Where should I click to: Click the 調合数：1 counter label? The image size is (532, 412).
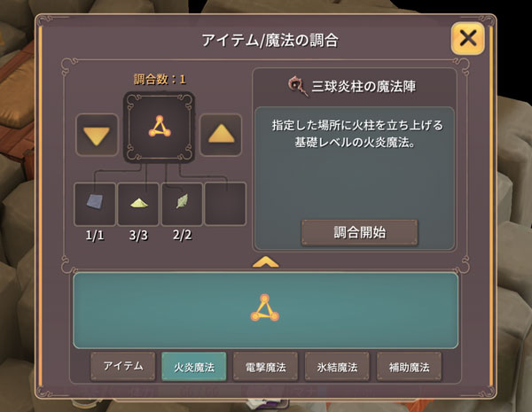[160, 80]
